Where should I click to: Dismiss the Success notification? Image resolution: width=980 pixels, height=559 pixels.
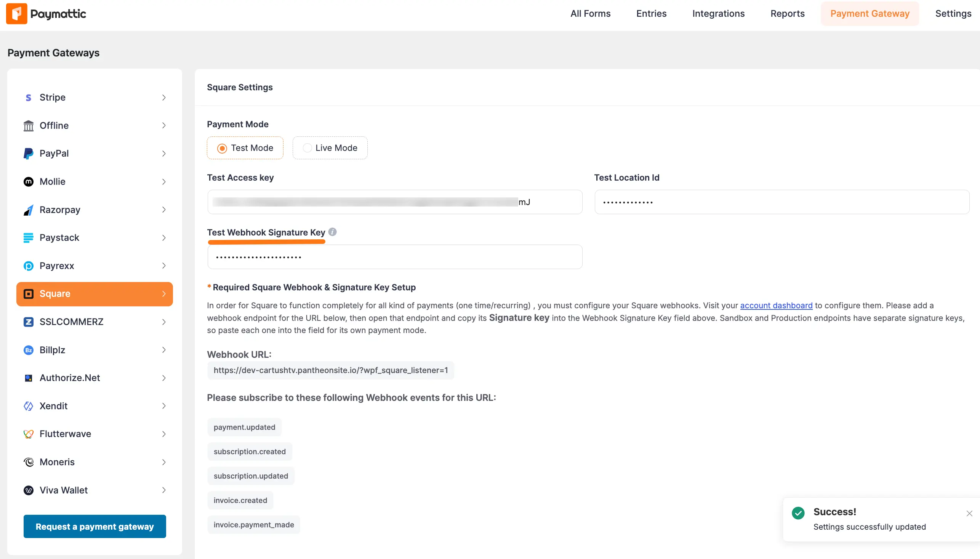(969, 514)
